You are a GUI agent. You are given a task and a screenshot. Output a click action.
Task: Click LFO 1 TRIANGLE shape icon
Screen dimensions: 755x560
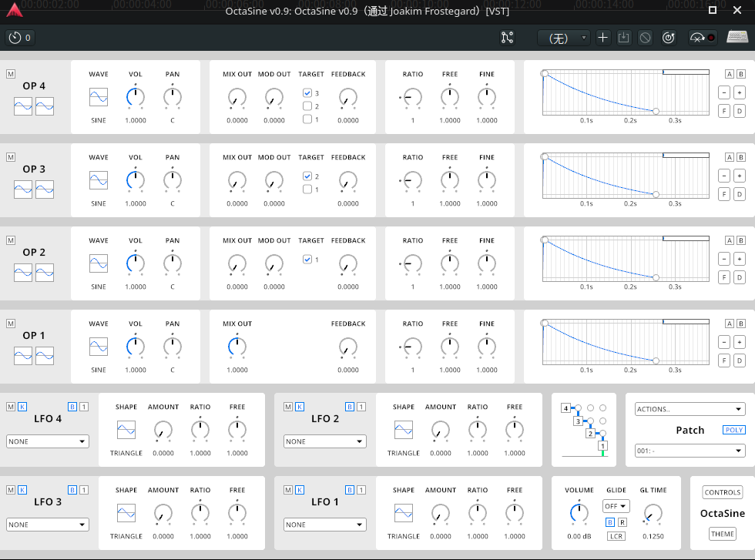pos(404,513)
